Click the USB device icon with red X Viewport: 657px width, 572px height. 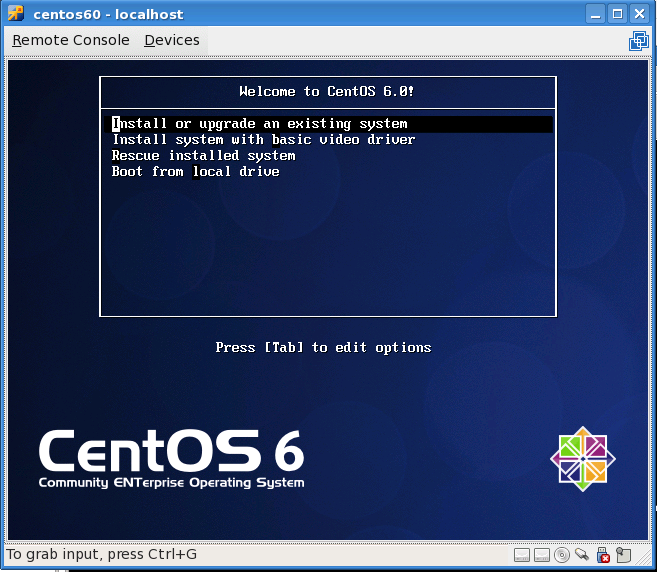tap(602, 555)
